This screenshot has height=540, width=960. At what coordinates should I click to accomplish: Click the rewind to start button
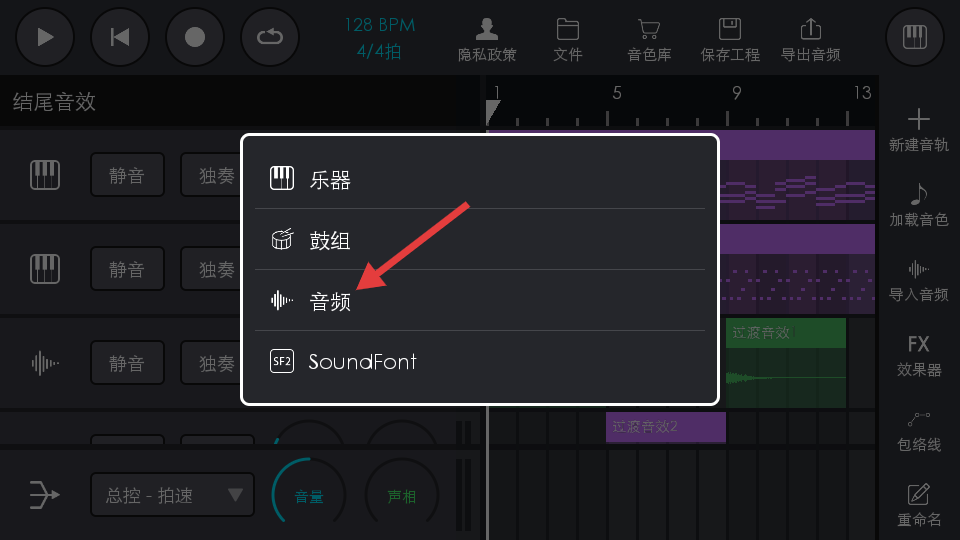click(120, 37)
